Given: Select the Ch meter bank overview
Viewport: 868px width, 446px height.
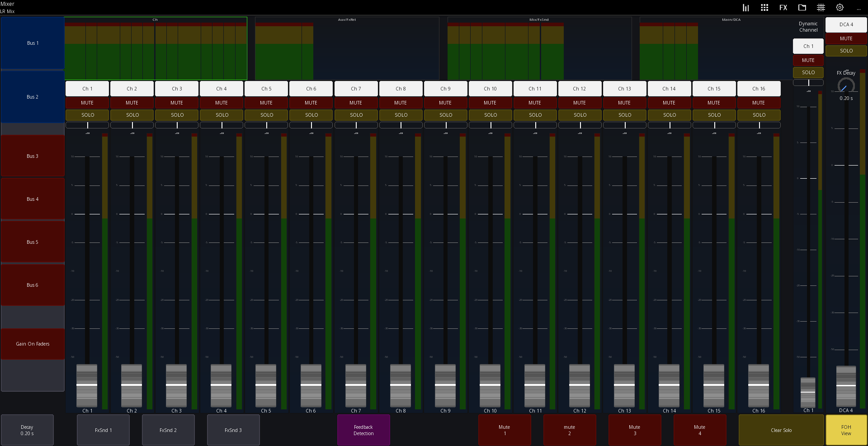Looking at the screenshot, I should [x=156, y=48].
